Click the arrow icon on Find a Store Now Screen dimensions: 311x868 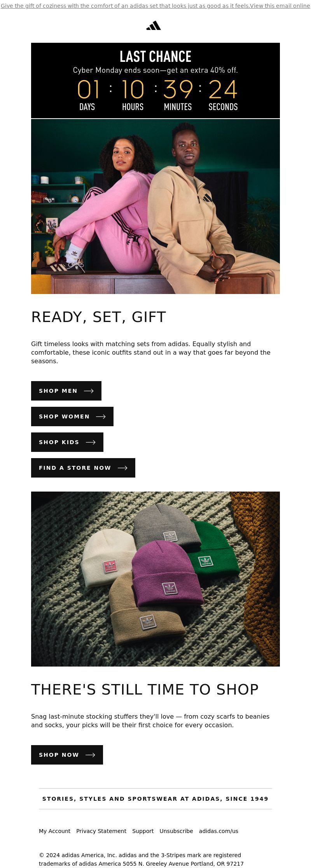pyautogui.click(x=122, y=468)
